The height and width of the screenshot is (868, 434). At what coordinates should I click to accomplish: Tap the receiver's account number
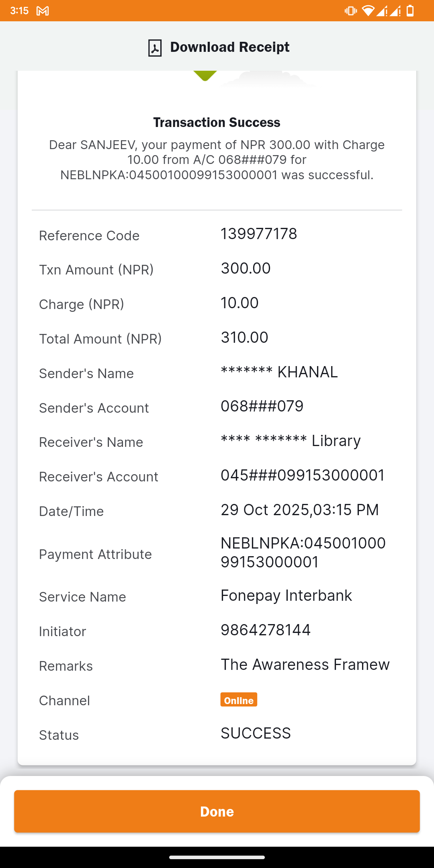coord(303,475)
